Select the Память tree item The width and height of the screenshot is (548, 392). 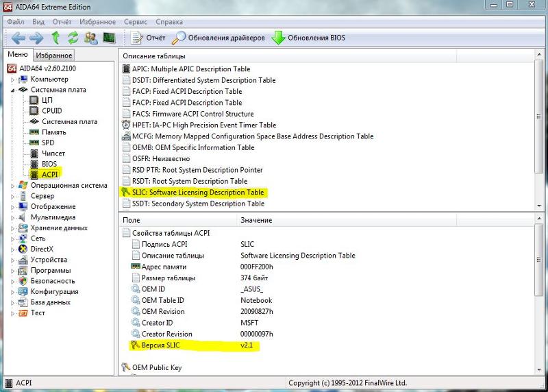coord(54,132)
